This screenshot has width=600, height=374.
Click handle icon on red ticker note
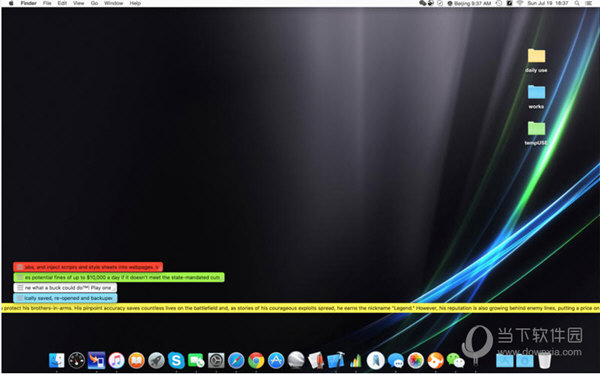pos(20,267)
